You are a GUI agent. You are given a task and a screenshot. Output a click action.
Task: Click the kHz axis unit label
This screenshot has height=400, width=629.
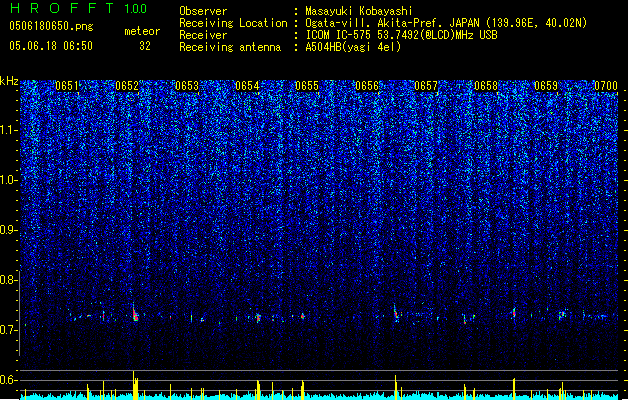pos(9,81)
